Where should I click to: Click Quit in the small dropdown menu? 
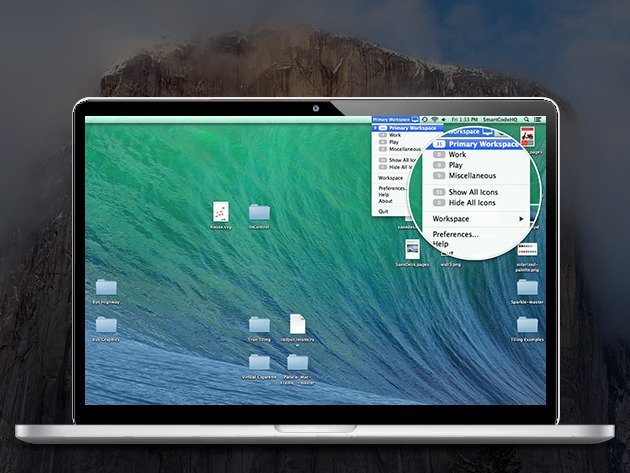click(384, 212)
